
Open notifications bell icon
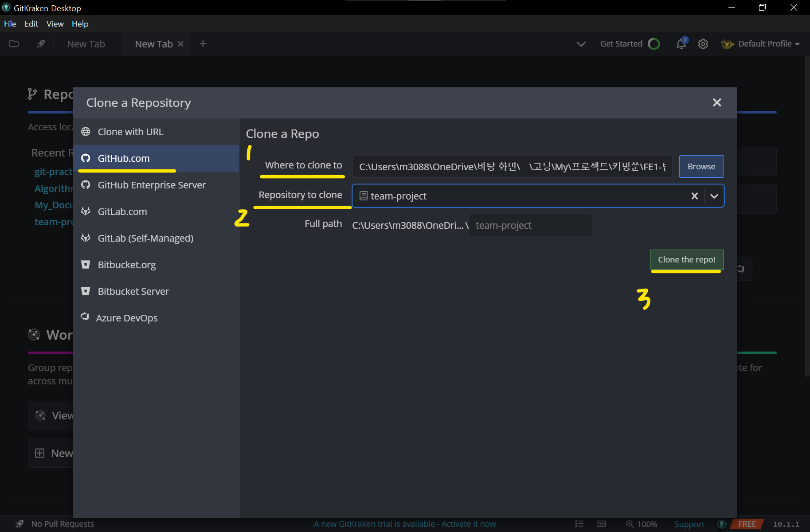(x=681, y=43)
